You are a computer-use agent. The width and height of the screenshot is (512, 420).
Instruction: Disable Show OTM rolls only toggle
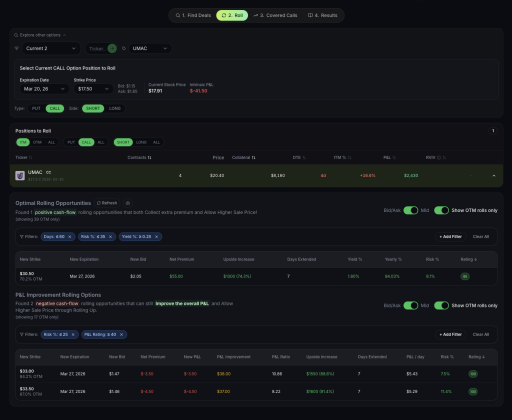tap(442, 210)
